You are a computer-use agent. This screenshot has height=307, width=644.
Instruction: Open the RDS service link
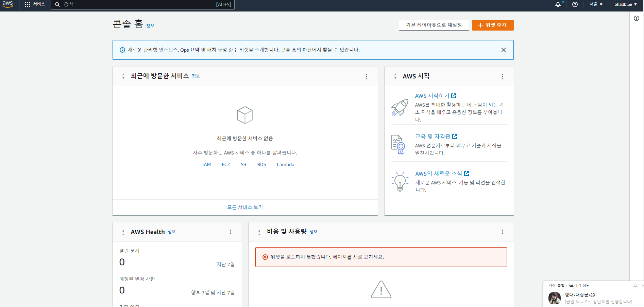[x=261, y=164]
